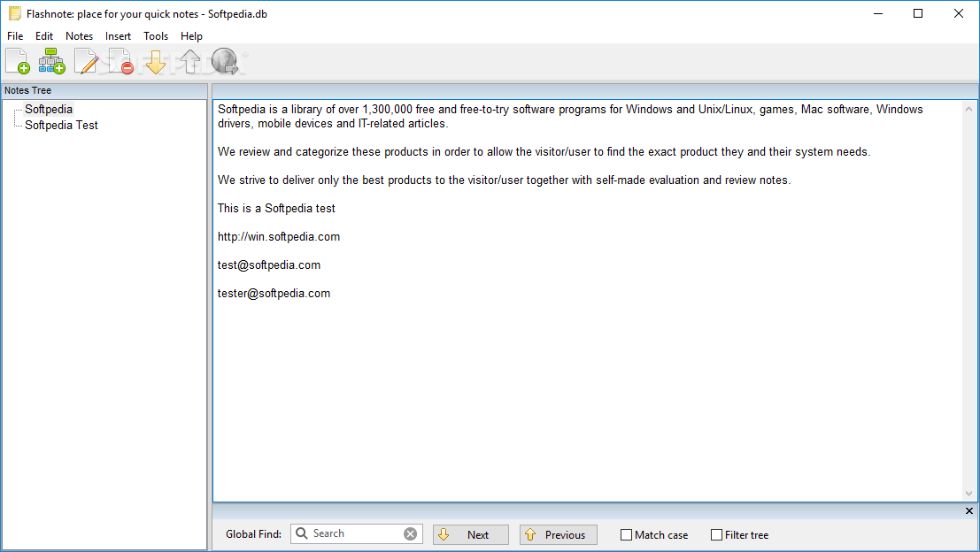Click the Global Find label
The image size is (980, 552).
[253, 534]
